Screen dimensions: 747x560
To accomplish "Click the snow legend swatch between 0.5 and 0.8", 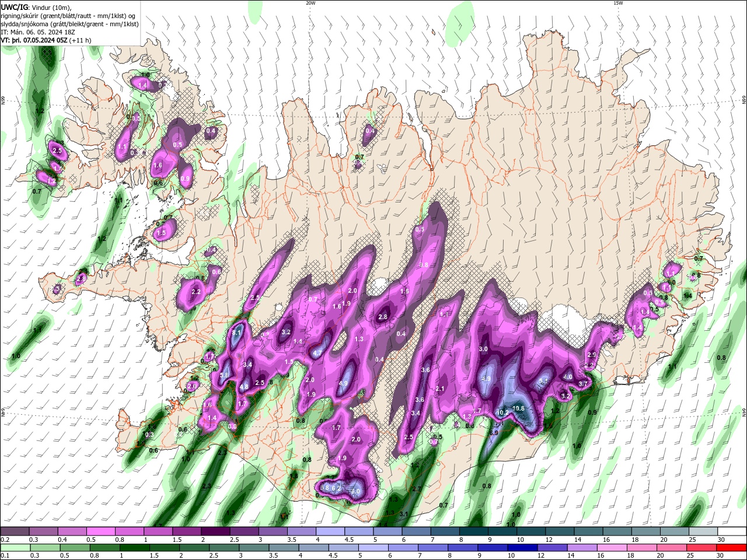I will click(x=100, y=531).
